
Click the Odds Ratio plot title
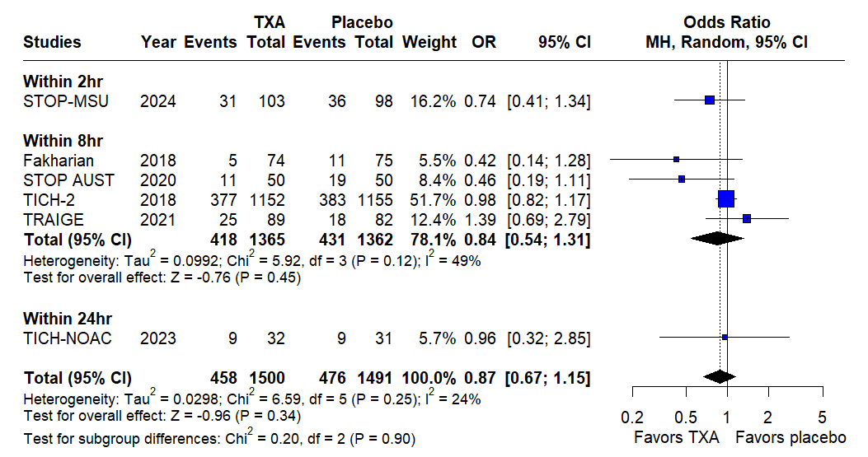tap(727, 22)
